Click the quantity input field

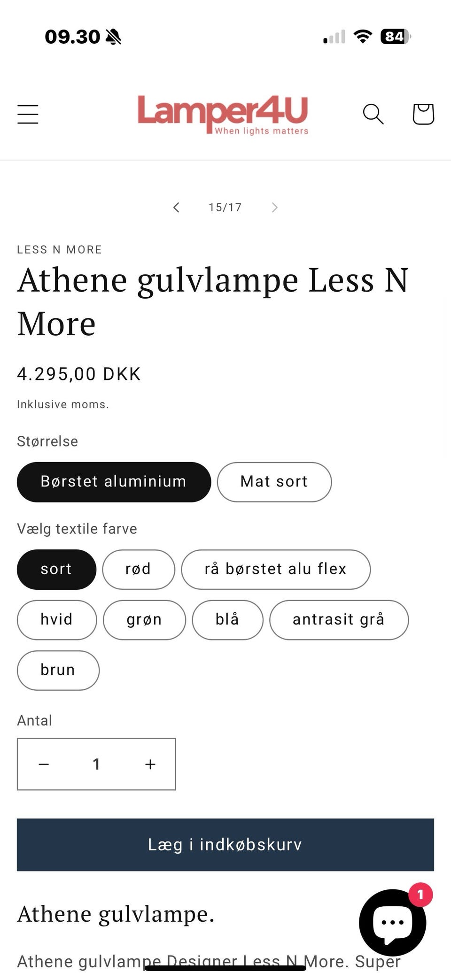click(x=96, y=764)
